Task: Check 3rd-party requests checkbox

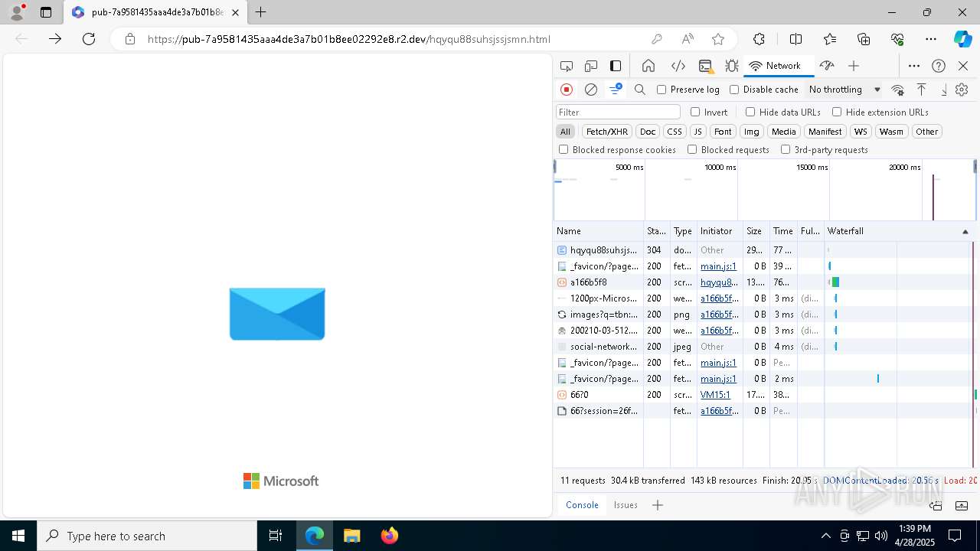Action: [x=786, y=149]
